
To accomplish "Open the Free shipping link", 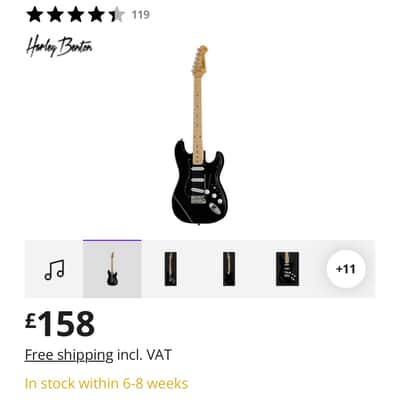I will [x=69, y=355].
